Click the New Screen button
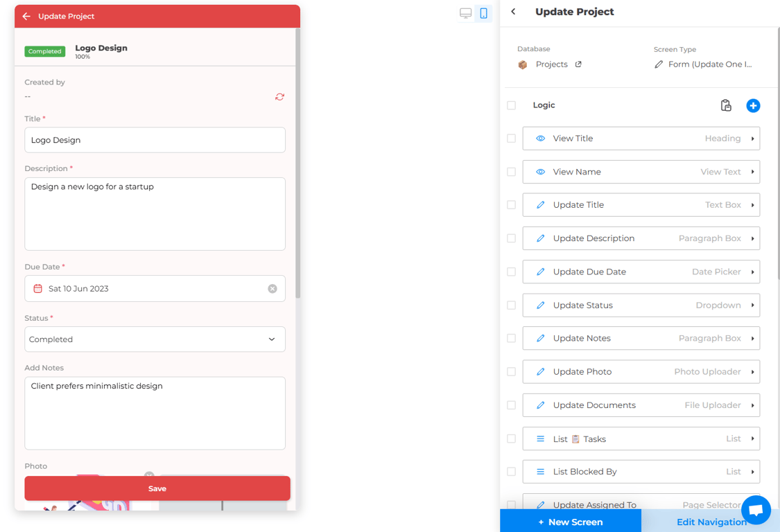780x532 pixels. pos(571,522)
